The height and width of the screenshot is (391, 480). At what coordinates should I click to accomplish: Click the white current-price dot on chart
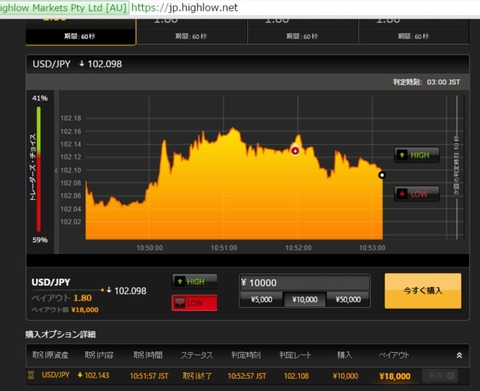tap(382, 175)
